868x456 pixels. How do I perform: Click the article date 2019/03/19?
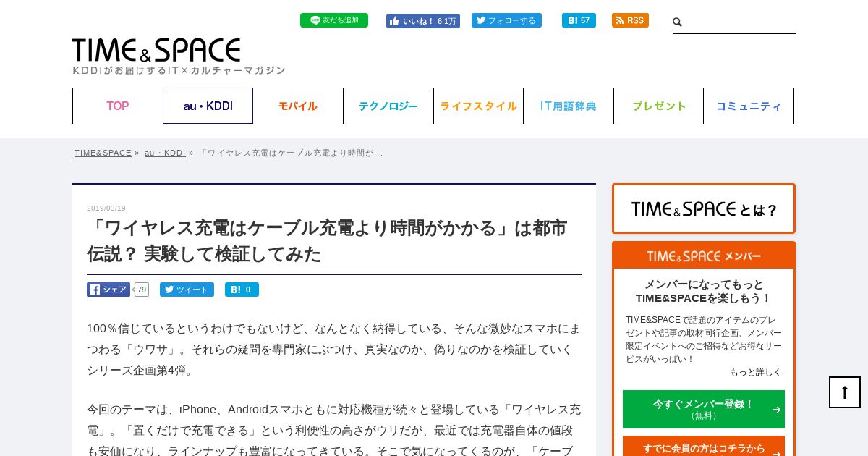(x=106, y=208)
